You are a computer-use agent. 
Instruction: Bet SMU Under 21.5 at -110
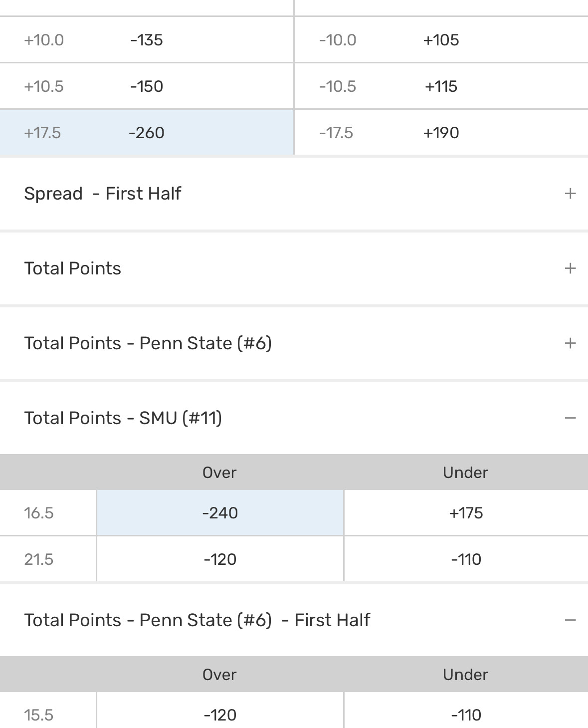(466, 559)
